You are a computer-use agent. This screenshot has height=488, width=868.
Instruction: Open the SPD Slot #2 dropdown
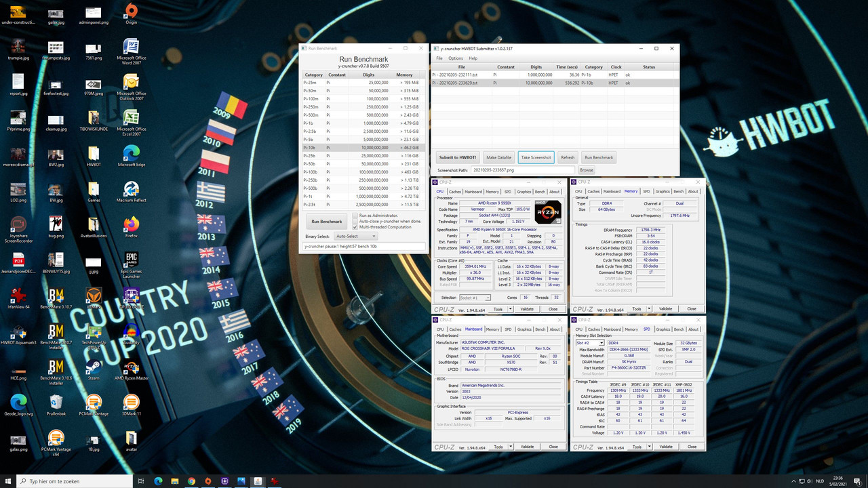click(x=590, y=343)
